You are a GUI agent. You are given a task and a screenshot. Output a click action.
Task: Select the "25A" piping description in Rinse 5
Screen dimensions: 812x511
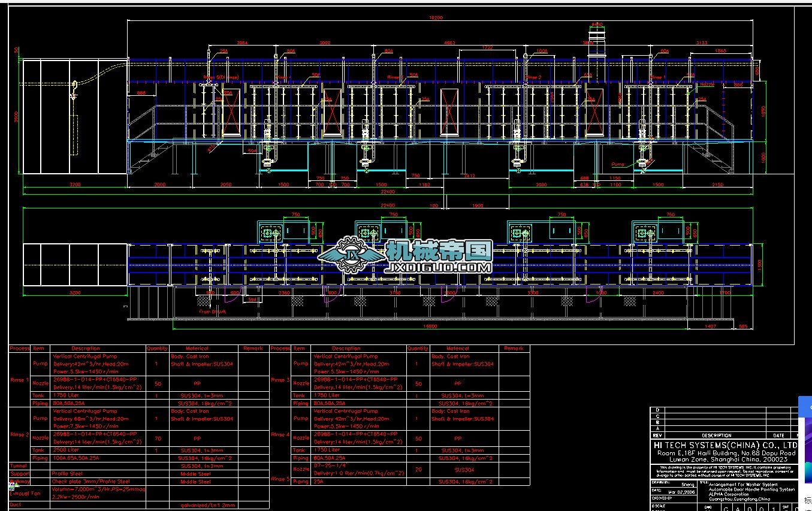pyautogui.click(x=319, y=481)
